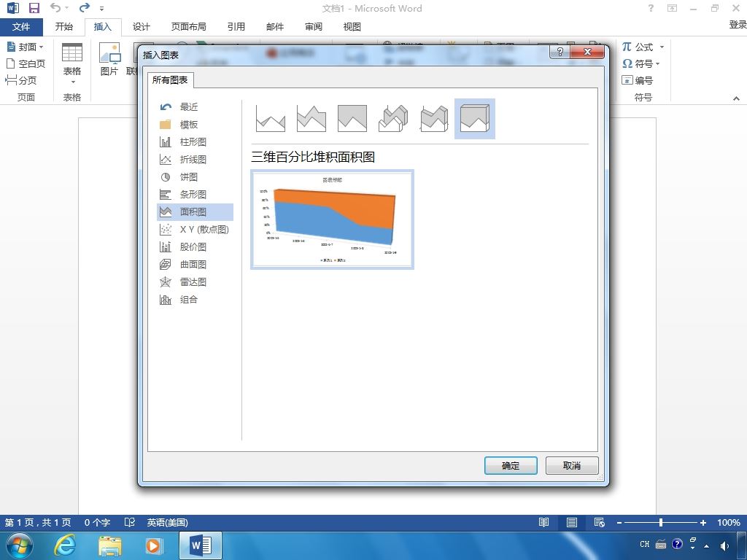Switch to the 视图 View tab

pos(352,27)
